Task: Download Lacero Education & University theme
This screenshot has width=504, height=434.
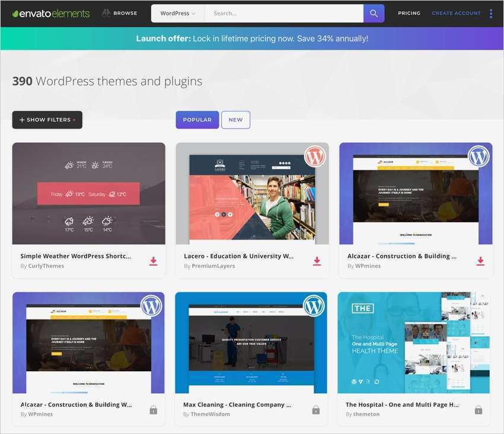Action: click(317, 261)
